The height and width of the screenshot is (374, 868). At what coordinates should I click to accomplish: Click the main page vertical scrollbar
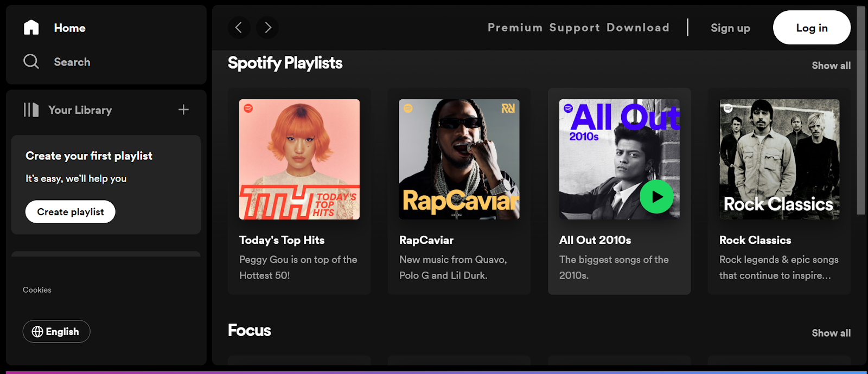pos(860,111)
